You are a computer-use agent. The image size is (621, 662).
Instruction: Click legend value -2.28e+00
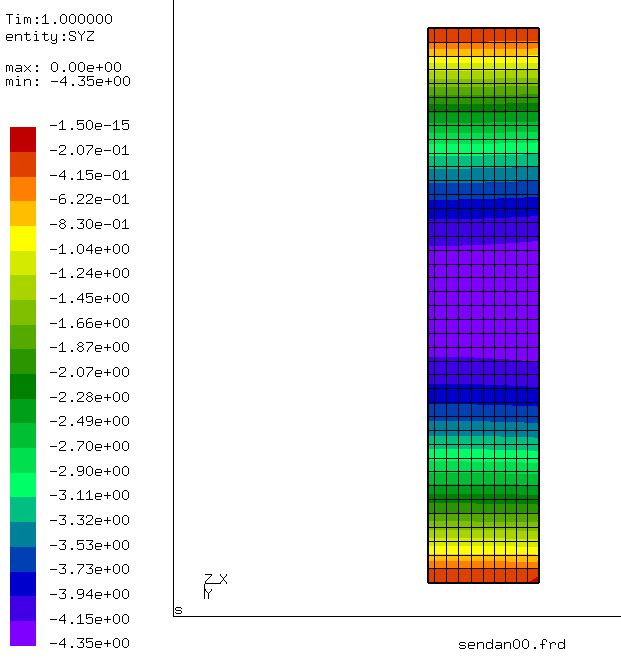pos(89,397)
